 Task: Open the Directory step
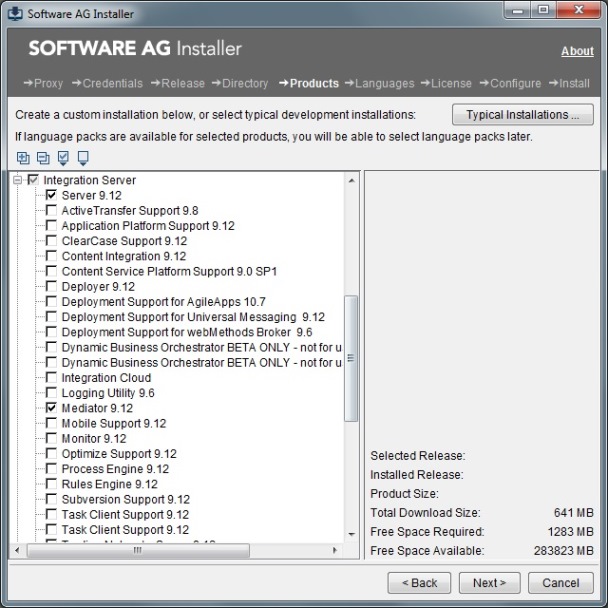pos(240,83)
